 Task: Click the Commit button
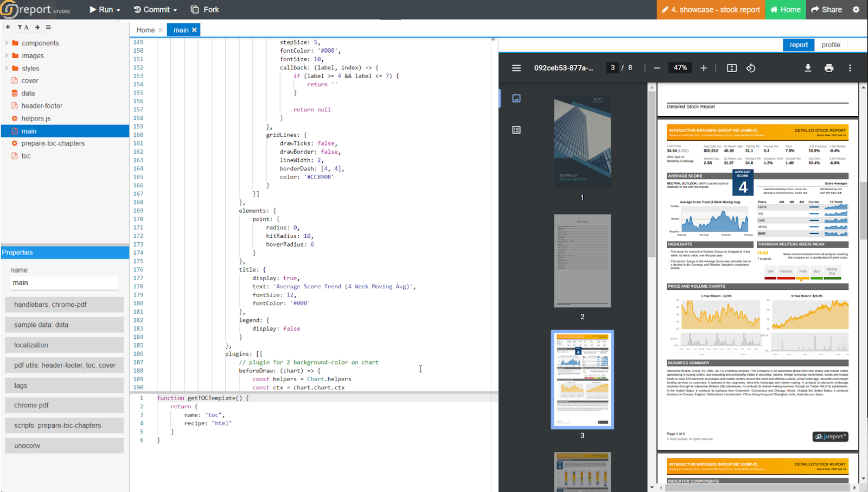pos(152,10)
